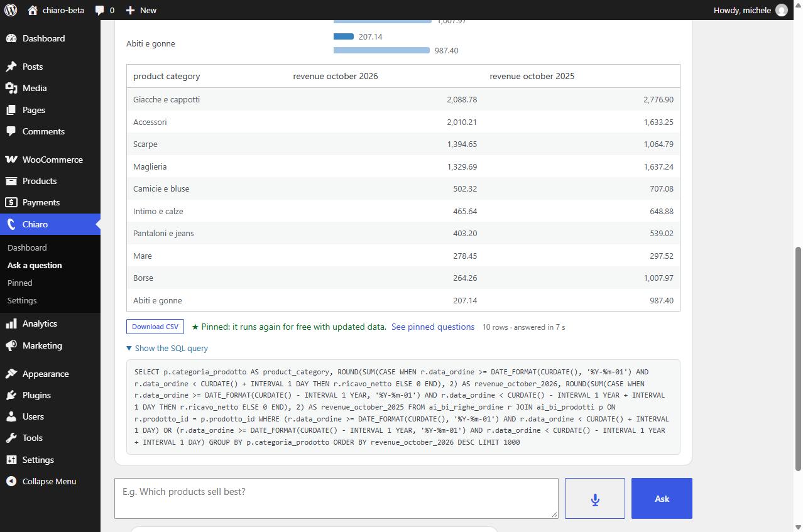Open Chiaro Settings submenu item

coord(22,300)
